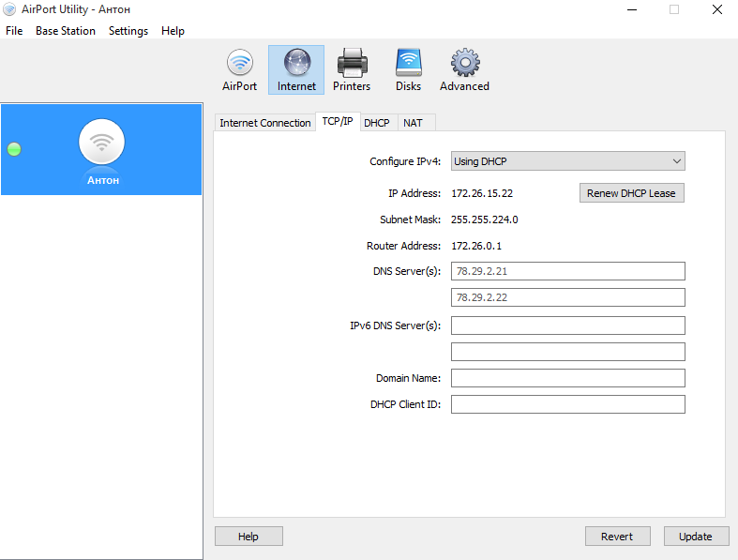This screenshot has width=738, height=560.
Task: Open the AirPort settings section
Action: click(239, 70)
